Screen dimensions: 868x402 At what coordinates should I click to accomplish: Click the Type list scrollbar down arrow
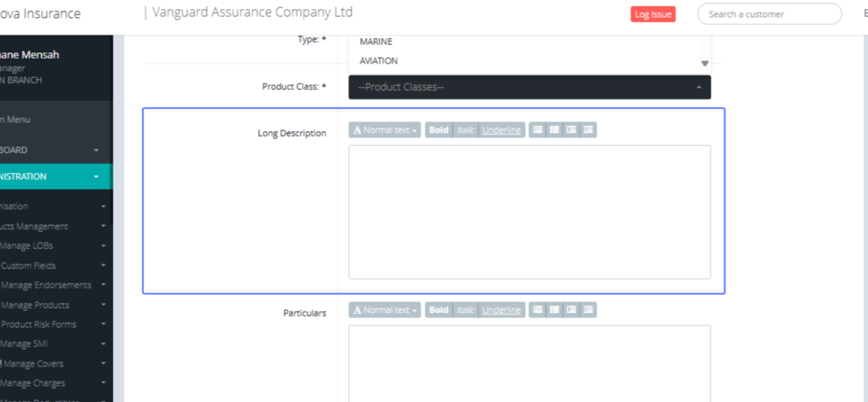point(705,64)
